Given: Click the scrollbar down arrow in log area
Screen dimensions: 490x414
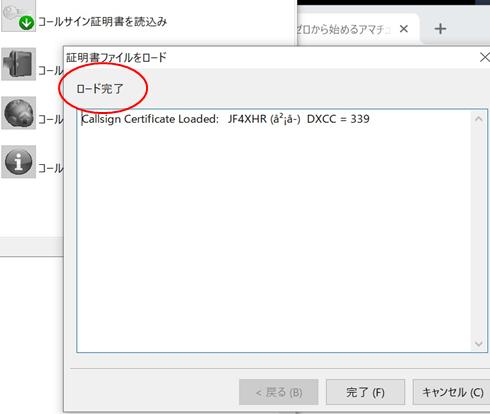Looking at the screenshot, I should click(479, 343).
